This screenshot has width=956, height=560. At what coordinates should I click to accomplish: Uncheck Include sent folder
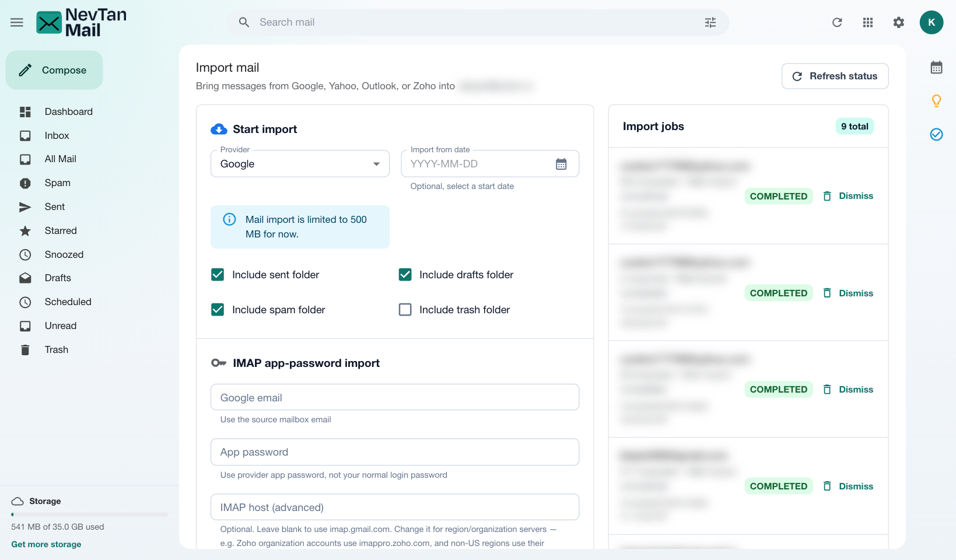[218, 275]
